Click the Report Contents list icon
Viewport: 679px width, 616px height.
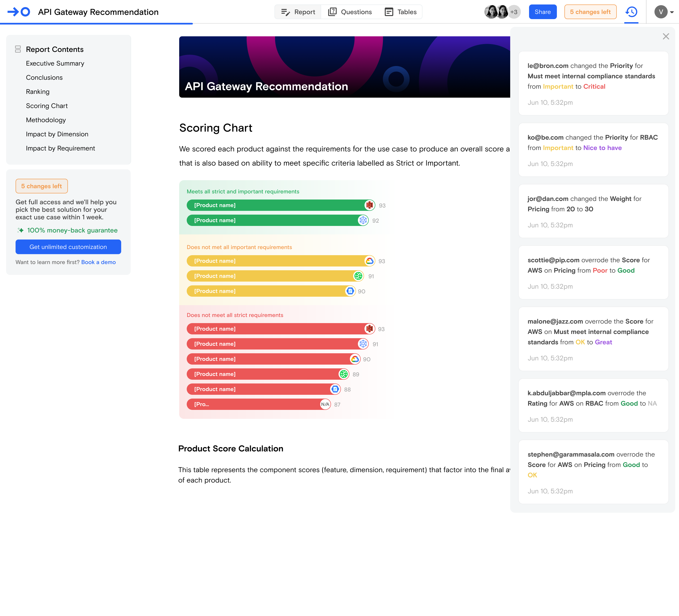(18, 49)
